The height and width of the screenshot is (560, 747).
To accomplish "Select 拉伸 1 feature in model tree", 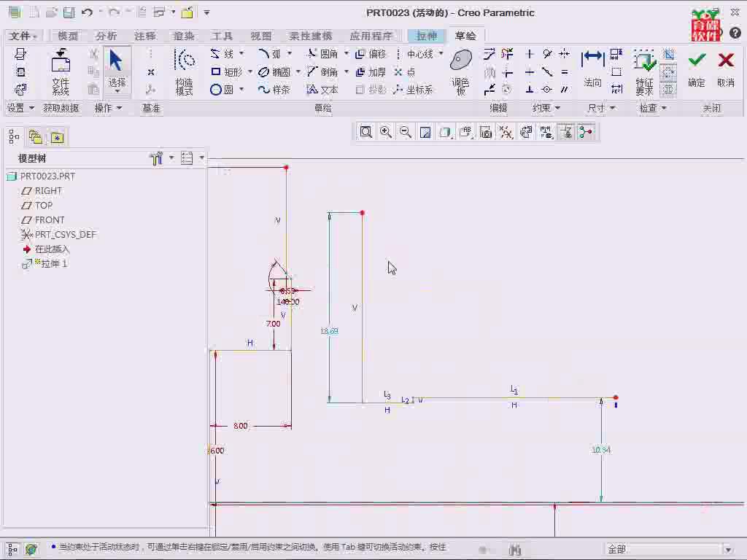I will coord(45,264).
